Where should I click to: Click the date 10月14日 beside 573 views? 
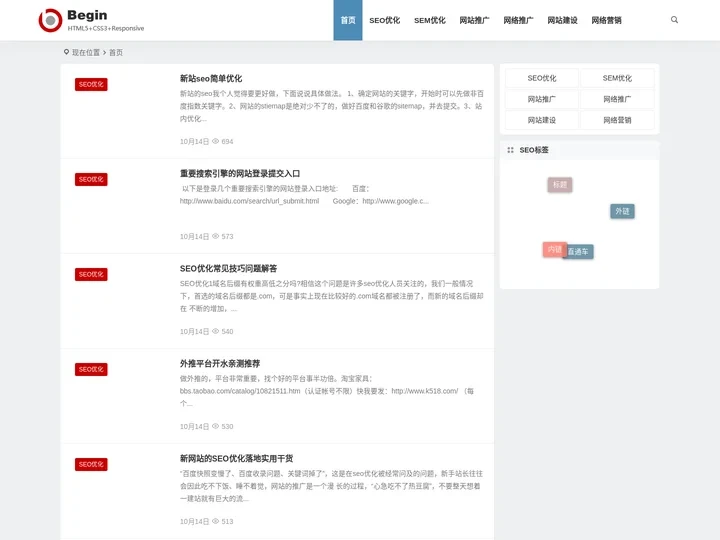pyautogui.click(x=194, y=236)
